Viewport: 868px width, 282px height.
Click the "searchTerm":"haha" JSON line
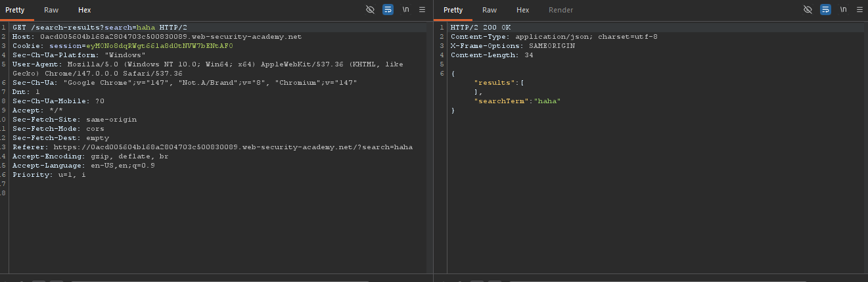tap(517, 101)
